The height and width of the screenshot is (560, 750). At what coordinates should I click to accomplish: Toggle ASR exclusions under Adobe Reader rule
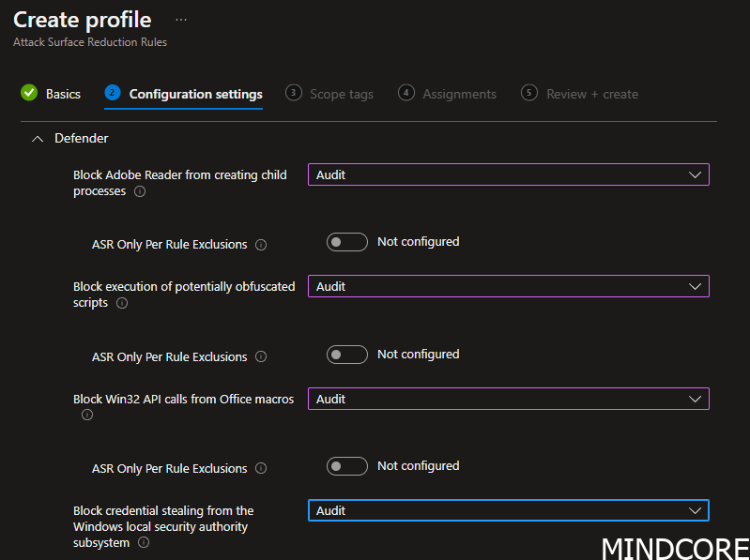(x=346, y=242)
